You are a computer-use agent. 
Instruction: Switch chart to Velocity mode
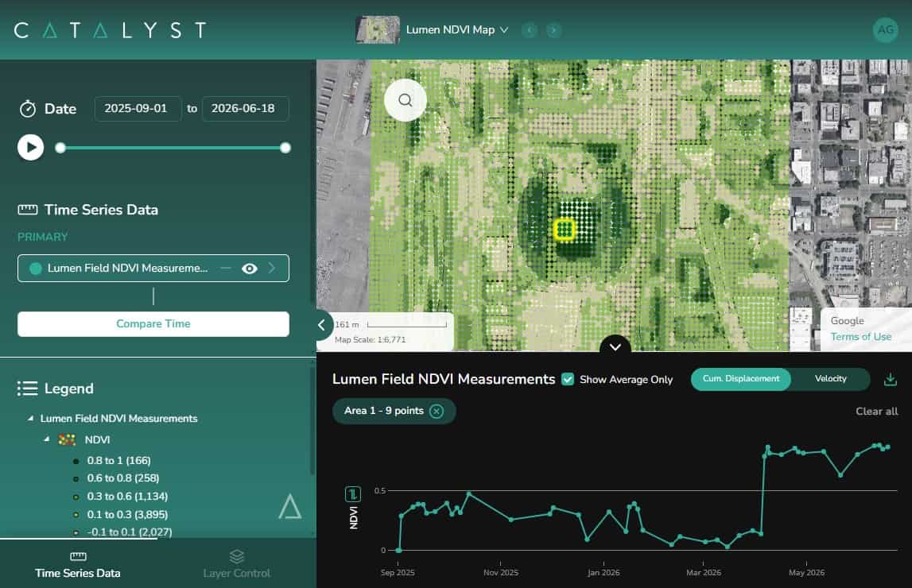click(830, 379)
